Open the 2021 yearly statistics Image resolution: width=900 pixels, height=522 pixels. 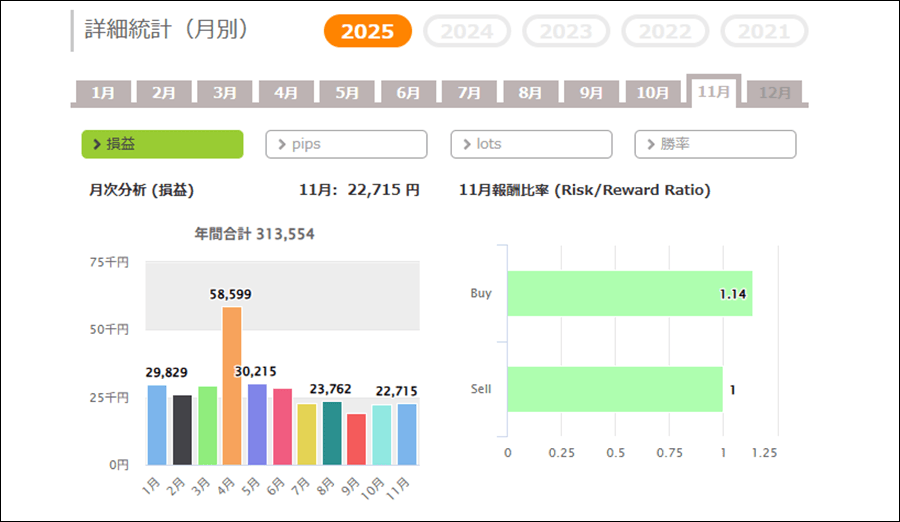pyautogui.click(x=764, y=31)
